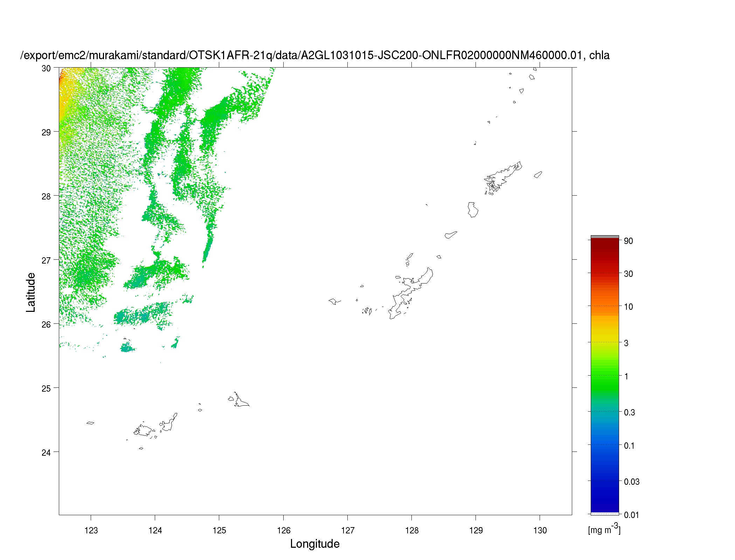Click colorbar label 1
The width and height of the screenshot is (735, 560).
click(626, 376)
